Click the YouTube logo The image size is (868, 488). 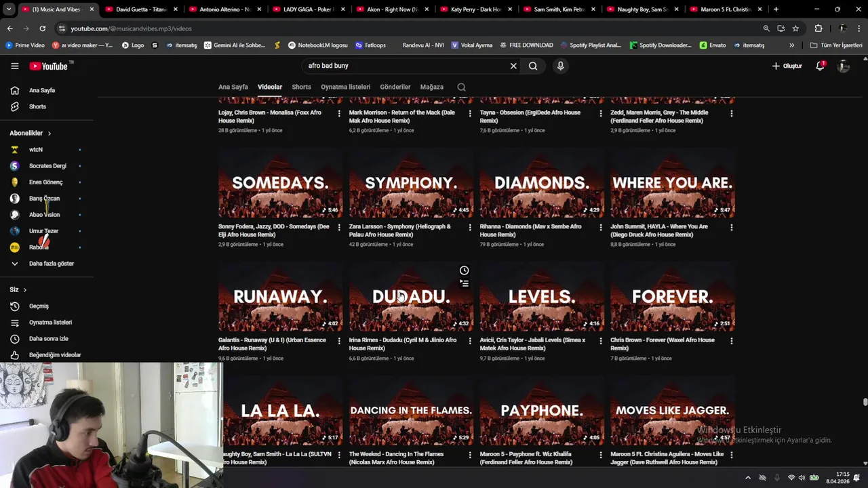49,66
